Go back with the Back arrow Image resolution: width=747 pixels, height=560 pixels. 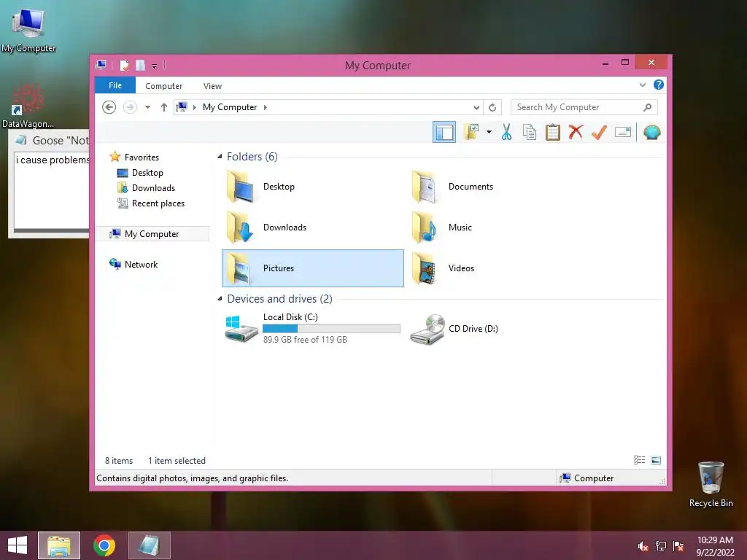109,107
